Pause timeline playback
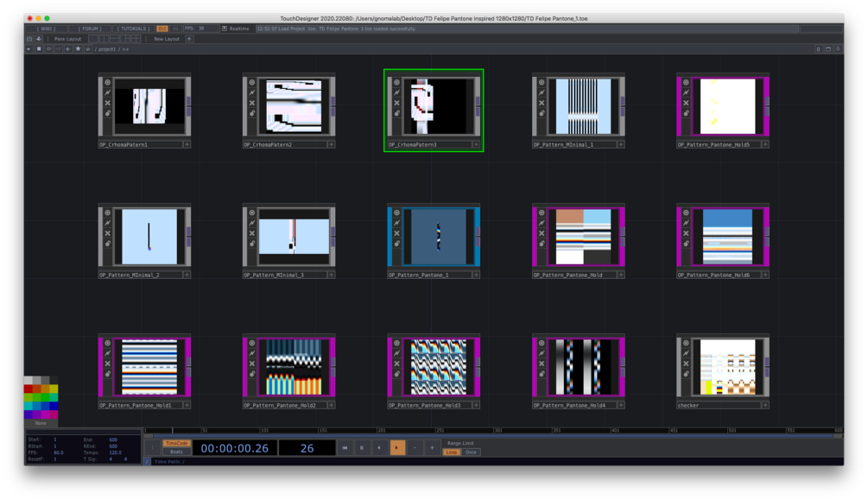Image resolution: width=868 pixels, height=500 pixels. (x=362, y=447)
